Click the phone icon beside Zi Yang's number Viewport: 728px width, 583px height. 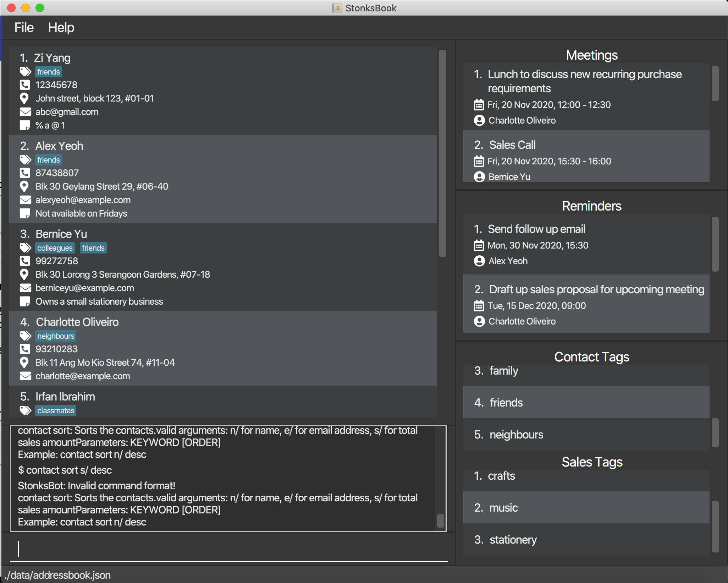25,85
